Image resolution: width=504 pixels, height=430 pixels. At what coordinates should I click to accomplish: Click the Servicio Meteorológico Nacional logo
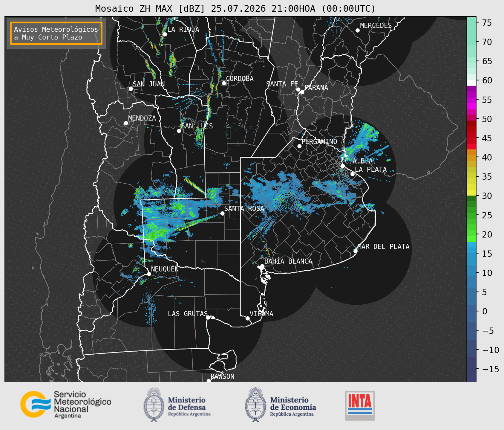coord(65,404)
